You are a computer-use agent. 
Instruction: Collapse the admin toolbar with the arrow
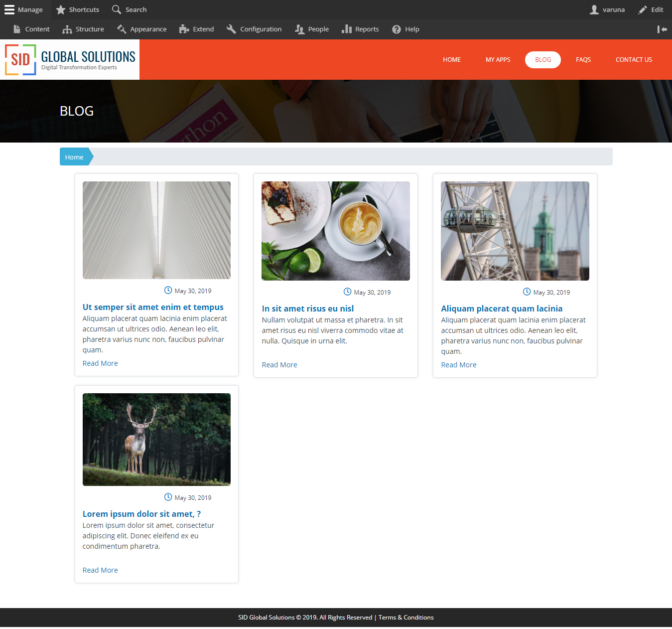pyautogui.click(x=662, y=29)
